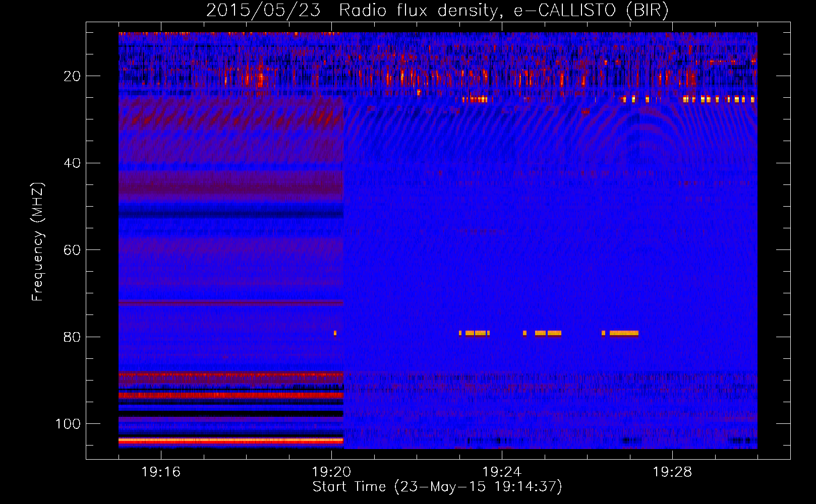Pick the 19:28 time tick label
816x504 pixels.
[672, 472]
